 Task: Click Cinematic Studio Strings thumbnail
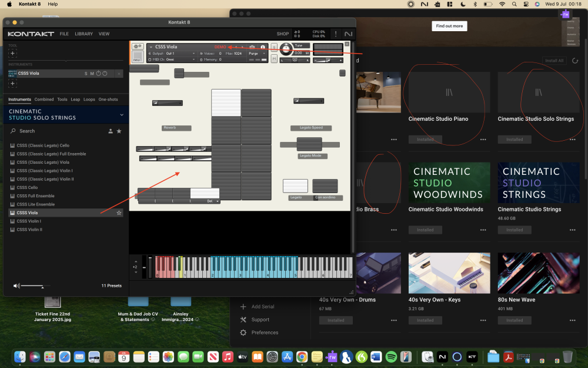[x=539, y=183]
